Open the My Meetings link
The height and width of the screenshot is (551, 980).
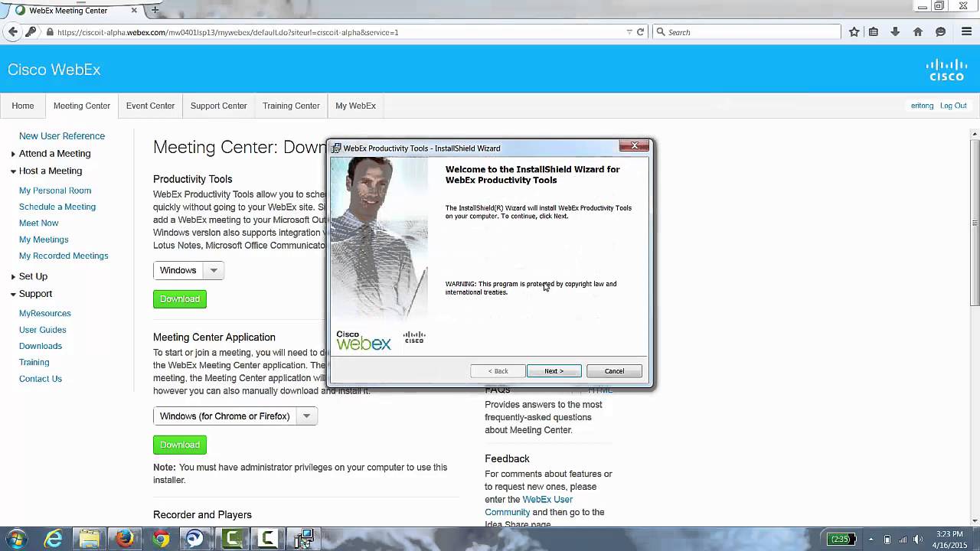pyautogui.click(x=44, y=240)
